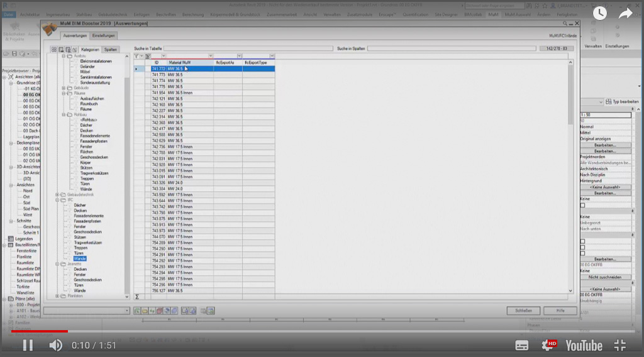644x357 pixels.
Task: Click the Share arrow icon
Action: pyautogui.click(x=625, y=13)
